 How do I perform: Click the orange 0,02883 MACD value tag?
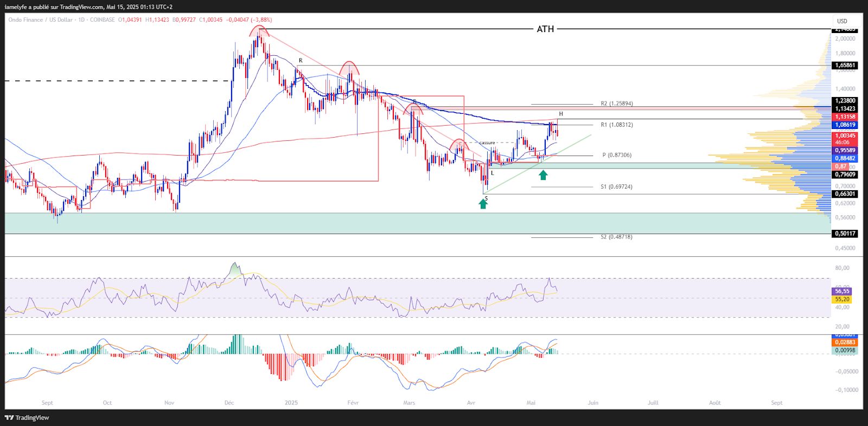coord(845,342)
